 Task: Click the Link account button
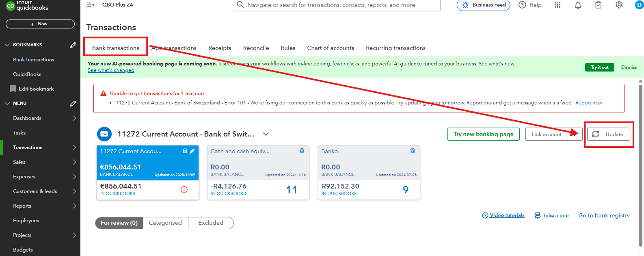click(x=547, y=134)
